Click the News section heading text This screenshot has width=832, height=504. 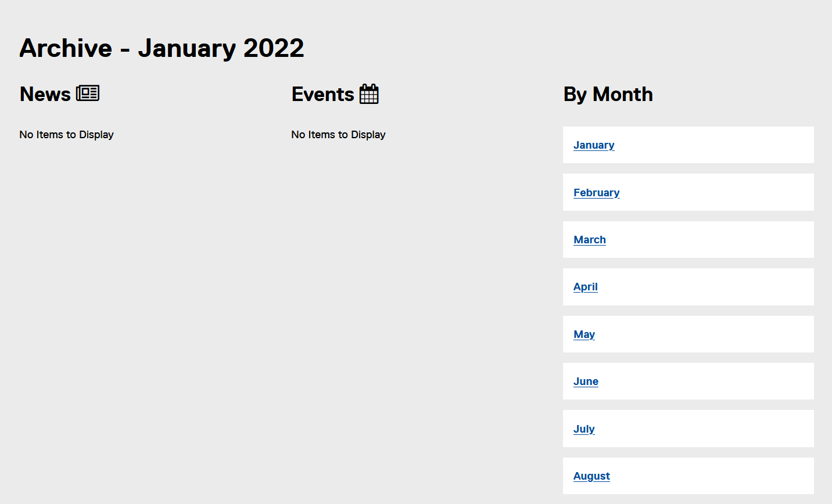tap(45, 94)
